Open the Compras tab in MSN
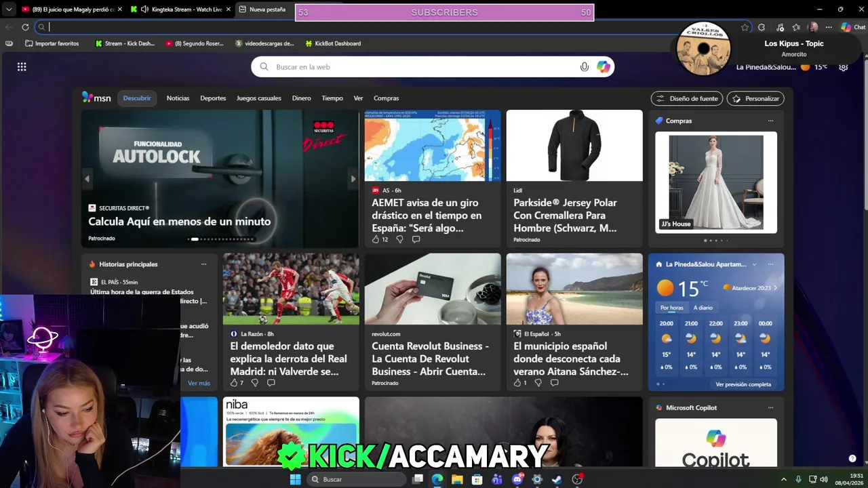This screenshot has height=488, width=868. (386, 98)
